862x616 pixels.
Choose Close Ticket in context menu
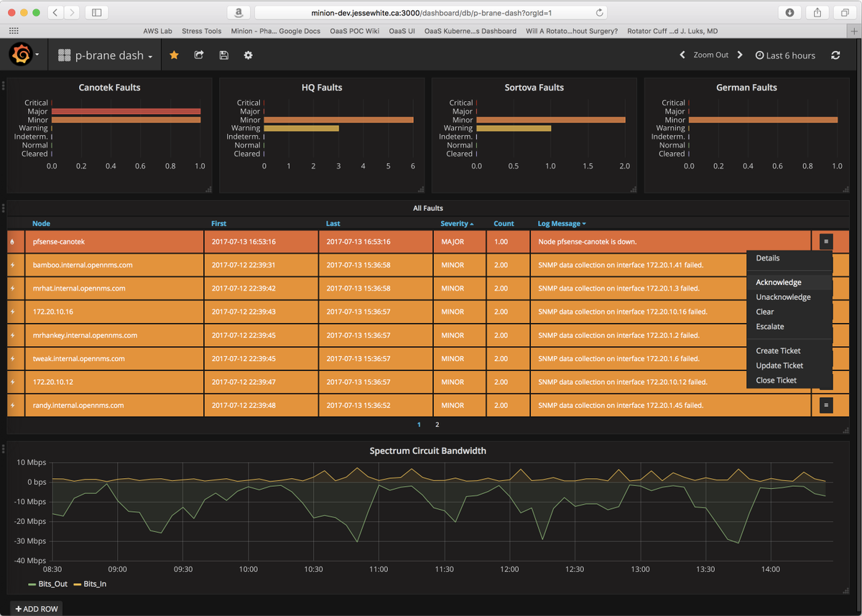pyautogui.click(x=789, y=381)
